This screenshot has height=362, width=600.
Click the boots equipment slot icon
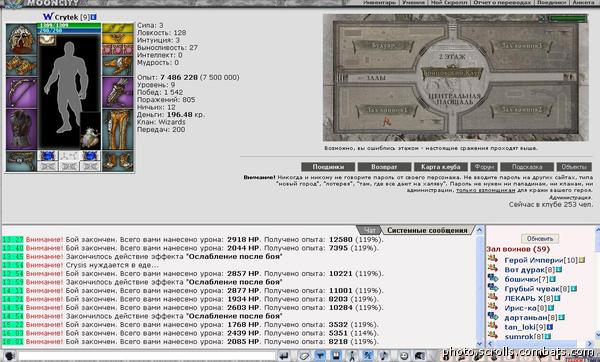tap(118, 161)
